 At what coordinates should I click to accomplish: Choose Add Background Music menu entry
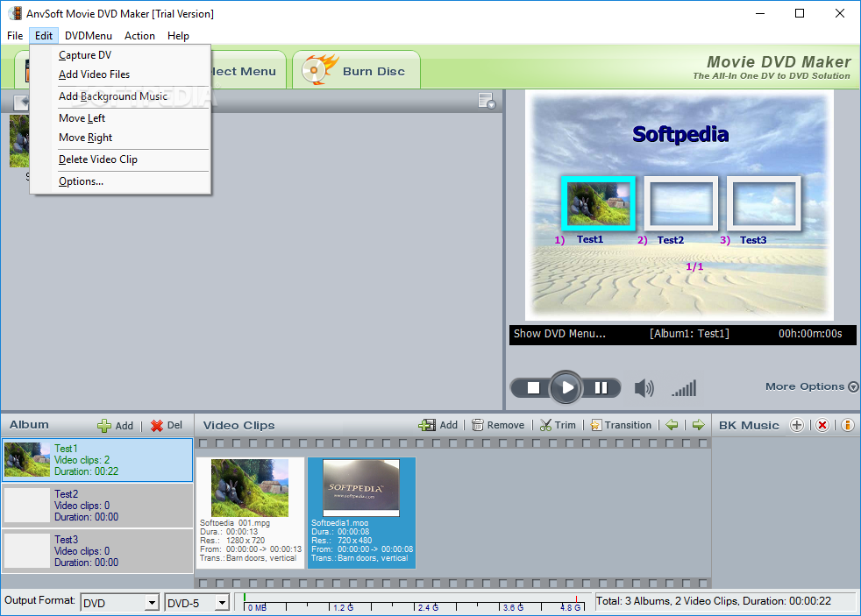point(120,96)
